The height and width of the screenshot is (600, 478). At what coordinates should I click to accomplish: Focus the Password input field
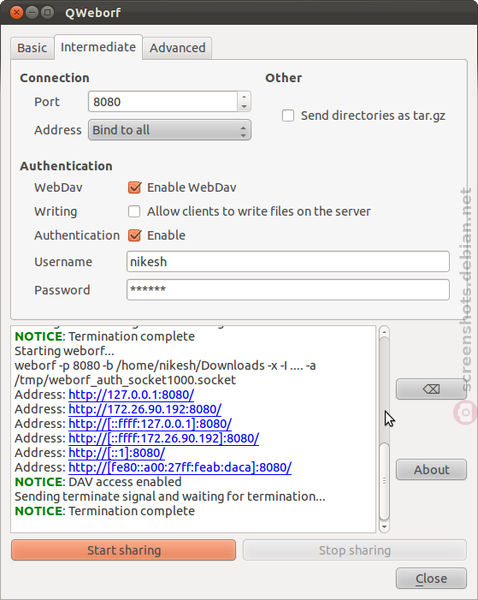[288, 290]
